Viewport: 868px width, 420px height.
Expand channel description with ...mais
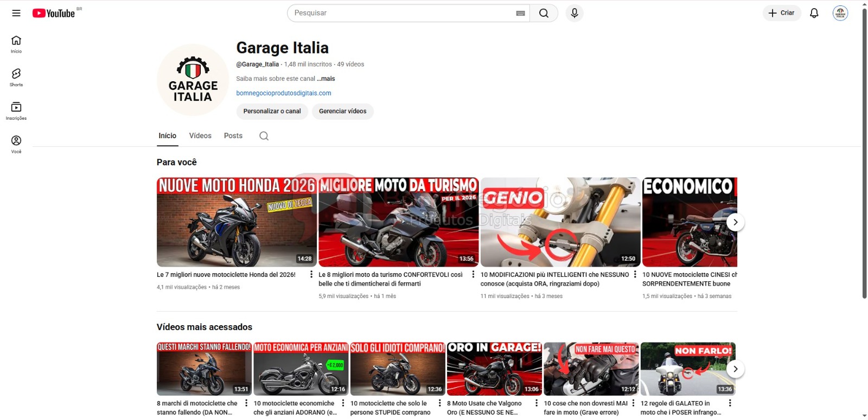[x=325, y=79]
